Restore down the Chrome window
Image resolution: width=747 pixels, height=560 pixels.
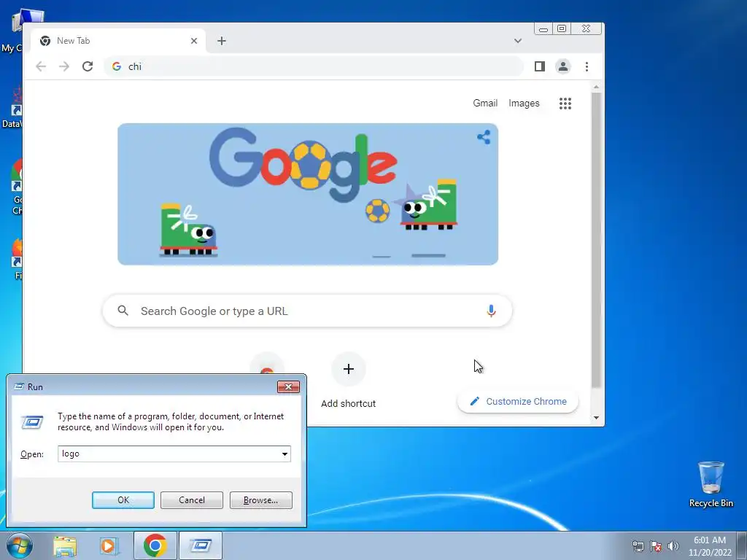coord(562,29)
